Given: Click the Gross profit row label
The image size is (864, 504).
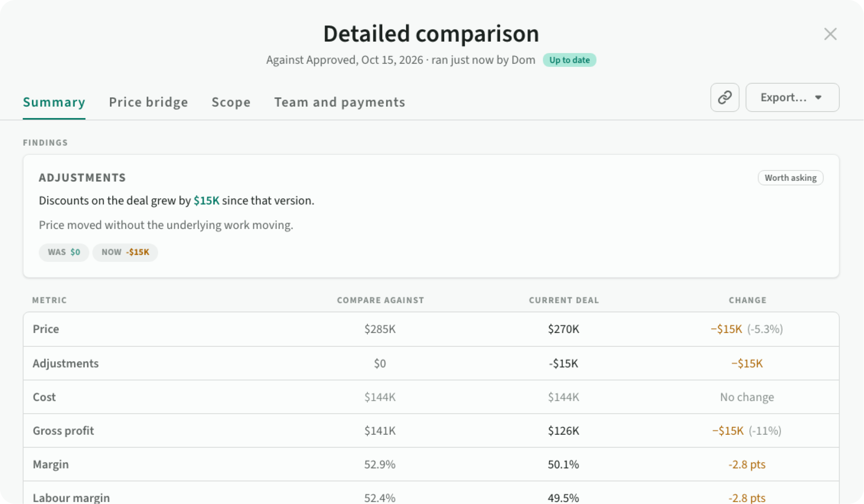Looking at the screenshot, I should tap(63, 431).
